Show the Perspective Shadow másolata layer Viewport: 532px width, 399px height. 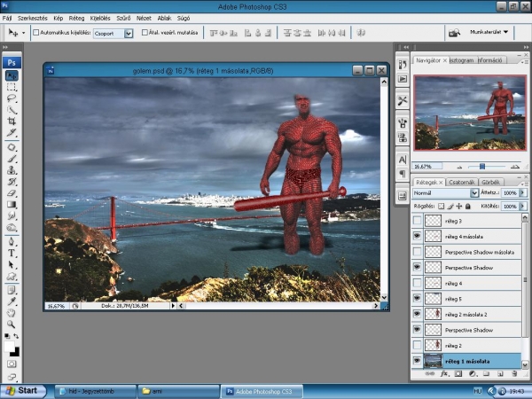click(417, 252)
